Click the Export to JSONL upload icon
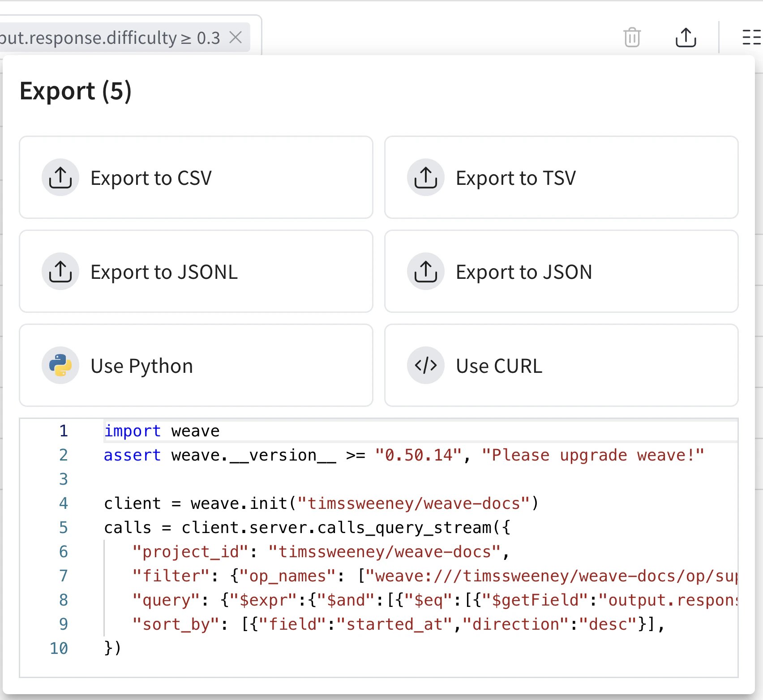 click(x=60, y=272)
